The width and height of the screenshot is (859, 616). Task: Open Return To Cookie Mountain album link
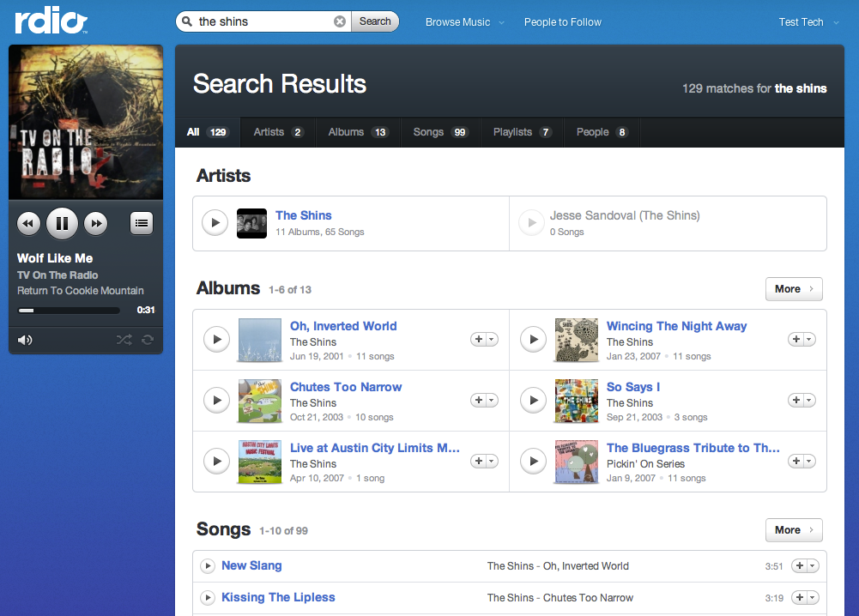[x=81, y=290]
